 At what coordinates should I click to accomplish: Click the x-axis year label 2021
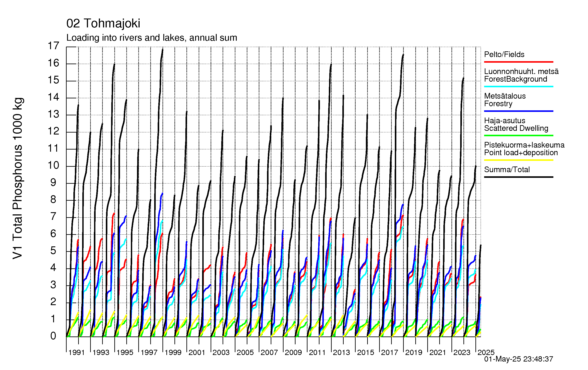tap(438, 352)
